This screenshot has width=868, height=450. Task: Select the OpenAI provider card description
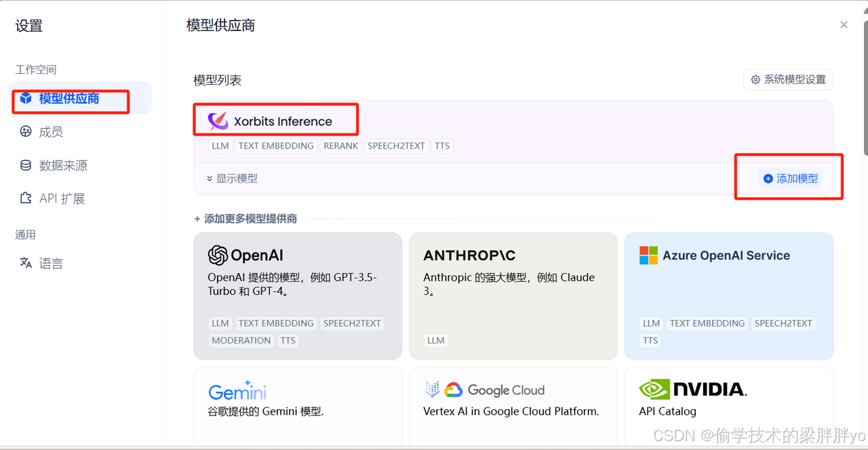pos(292,284)
